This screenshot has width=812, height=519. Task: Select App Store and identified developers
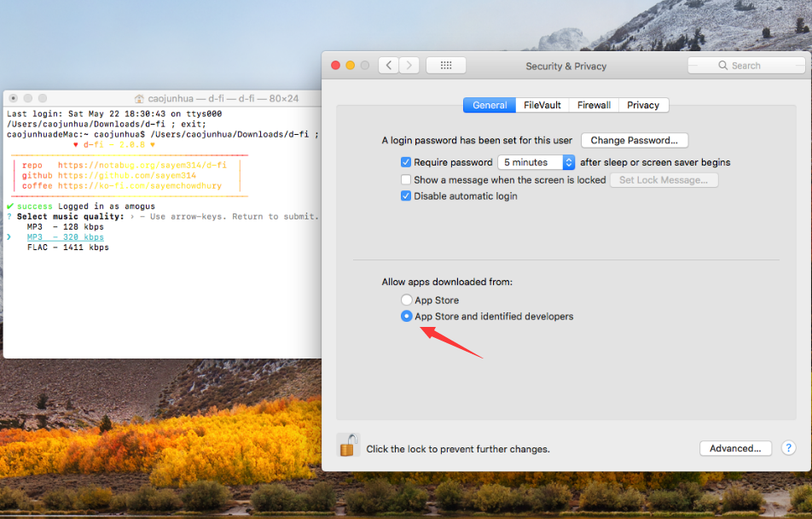406,317
